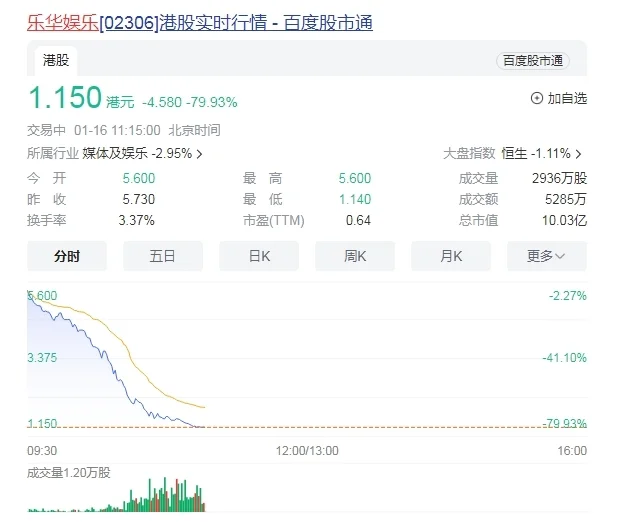Click the timestamp 01-16 11:15:00

[x=117, y=130]
